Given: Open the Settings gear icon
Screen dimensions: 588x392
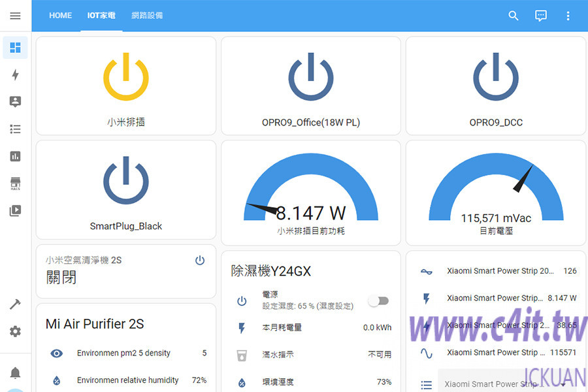Looking at the screenshot, I should [15, 331].
